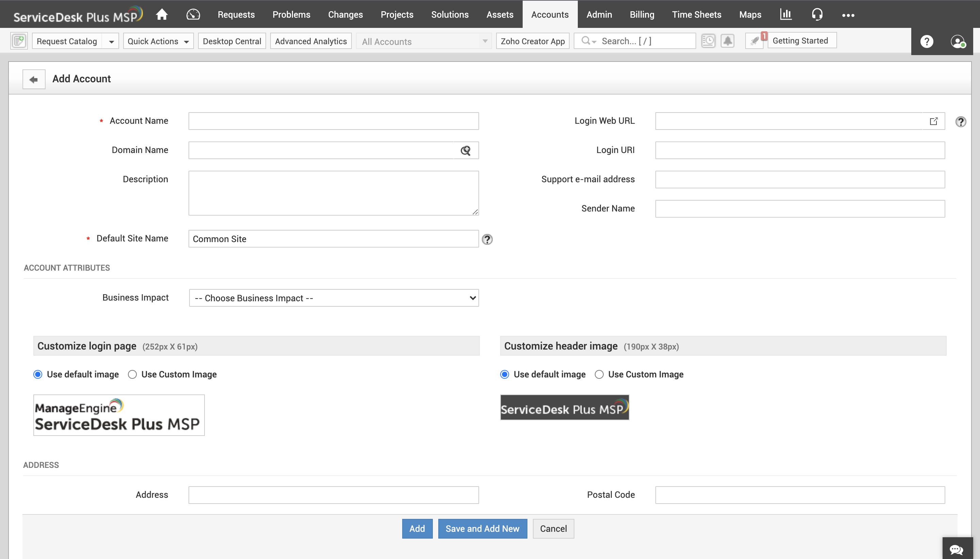
Task: Select Use Custom Image for header image
Action: click(599, 374)
